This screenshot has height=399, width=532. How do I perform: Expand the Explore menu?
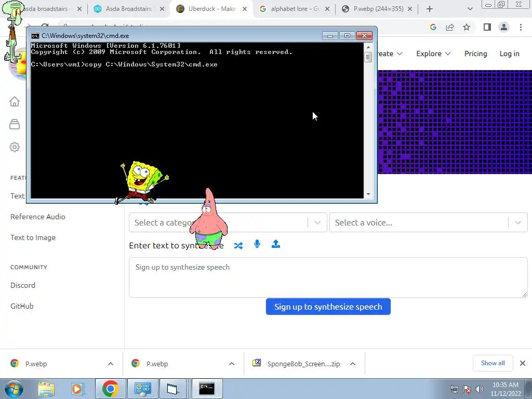[433, 54]
